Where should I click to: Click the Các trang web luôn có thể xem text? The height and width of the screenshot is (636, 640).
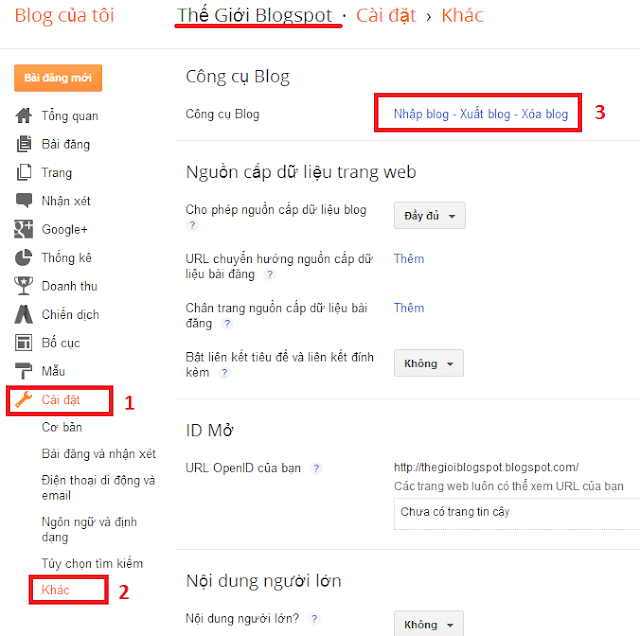coord(509,486)
